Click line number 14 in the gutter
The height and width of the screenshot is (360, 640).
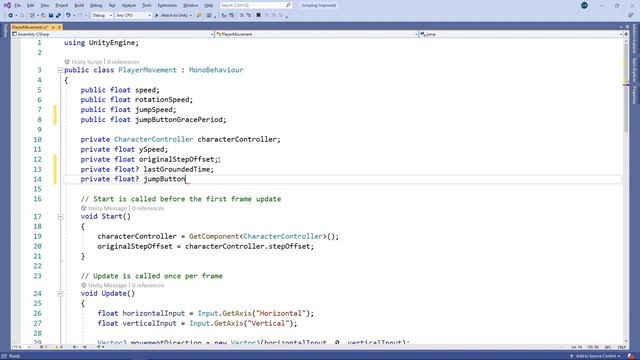pos(37,179)
